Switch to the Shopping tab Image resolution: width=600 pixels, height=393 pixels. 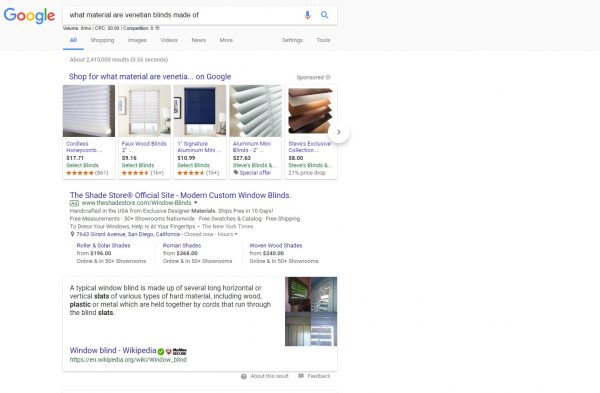[102, 40]
